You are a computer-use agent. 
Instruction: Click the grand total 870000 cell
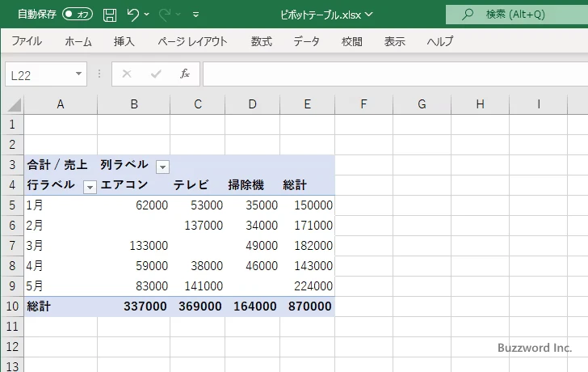(x=308, y=306)
